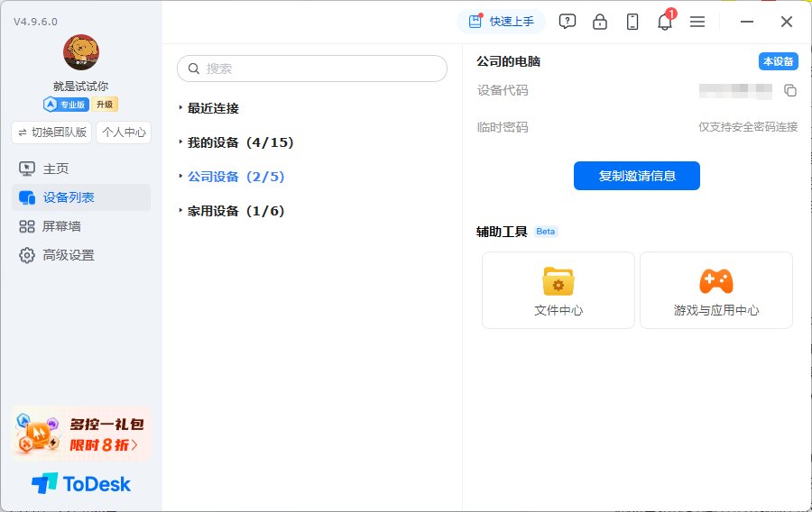The image size is (812, 512).
Task: Click the username 就是试试你
Action: pos(81,87)
